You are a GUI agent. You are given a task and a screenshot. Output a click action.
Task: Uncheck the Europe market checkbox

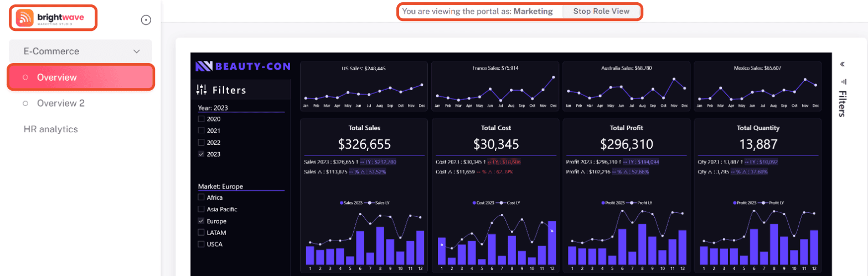click(x=201, y=221)
